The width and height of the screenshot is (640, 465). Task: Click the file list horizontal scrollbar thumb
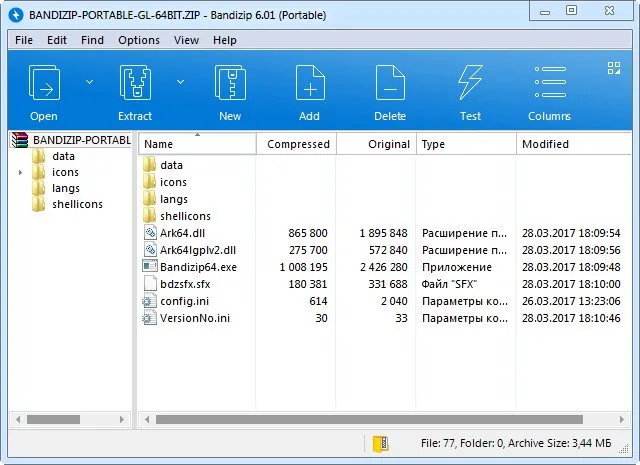(x=369, y=420)
